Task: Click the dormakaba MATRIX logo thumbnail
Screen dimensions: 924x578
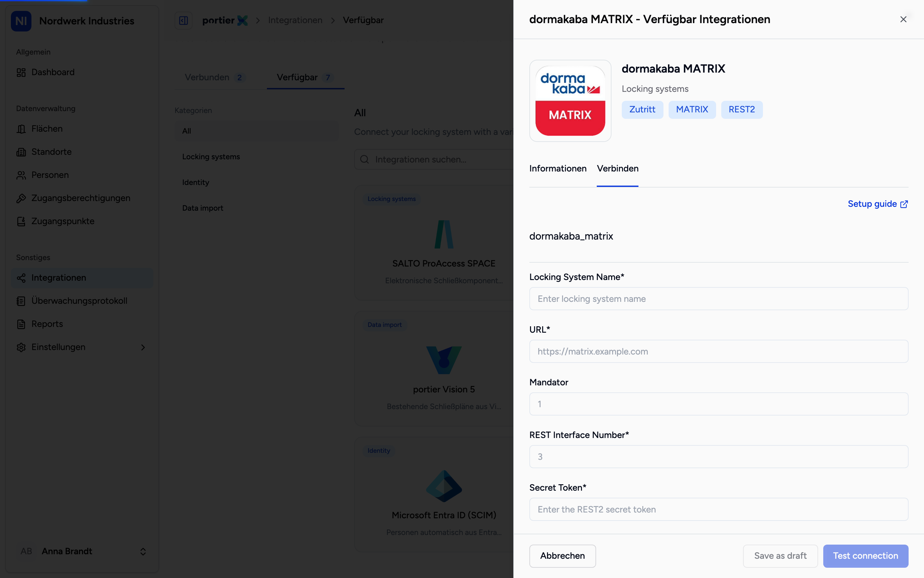Action: pyautogui.click(x=570, y=101)
